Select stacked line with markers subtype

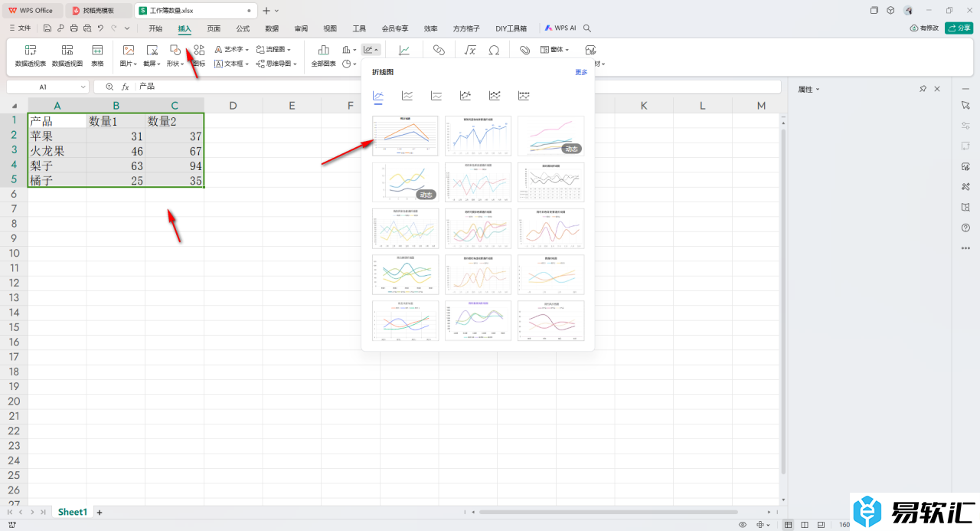pyautogui.click(x=495, y=96)
